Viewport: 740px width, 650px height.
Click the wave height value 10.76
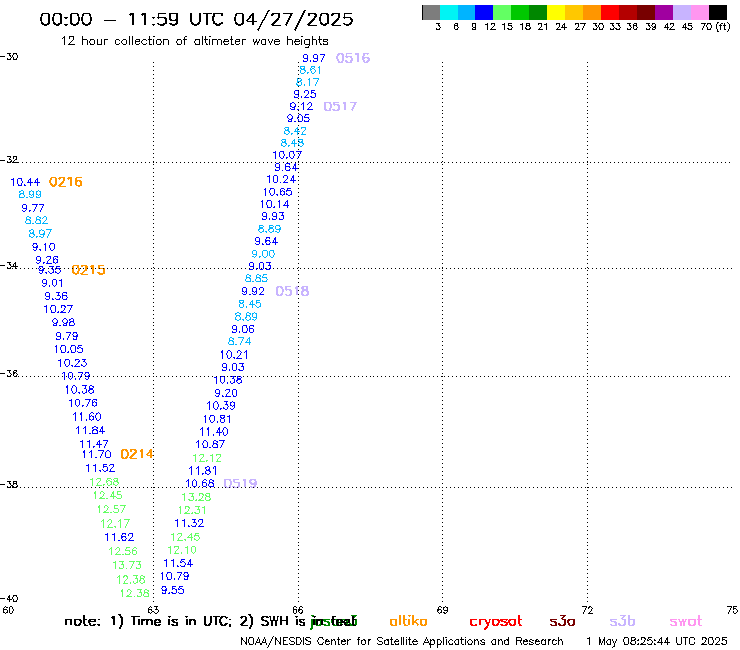point(83,403)
